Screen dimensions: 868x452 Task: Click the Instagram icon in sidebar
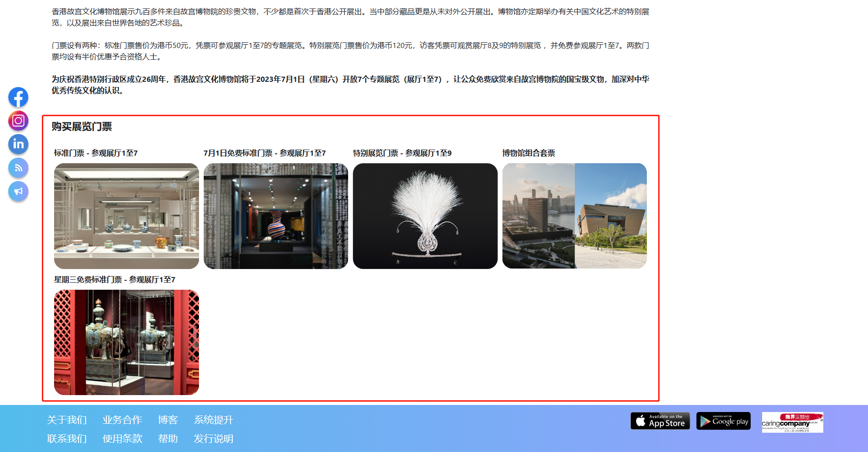18,121
